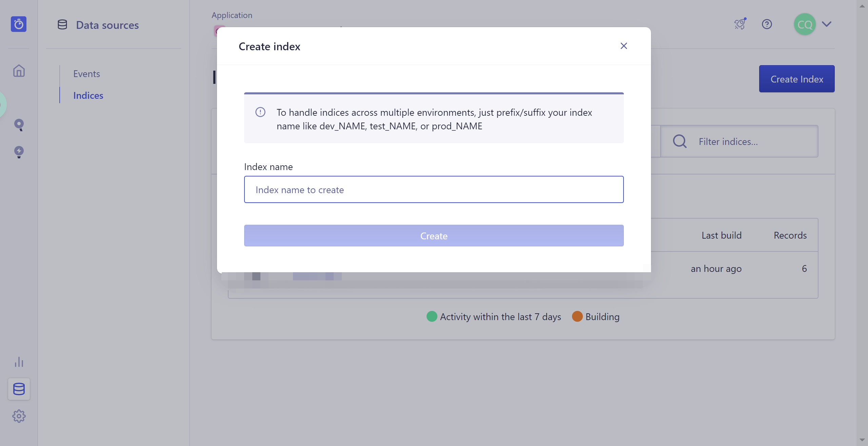Select the Data sources database icon in sidebar
Viewport: 868px width, 446px height.
[x=19, y=389]
